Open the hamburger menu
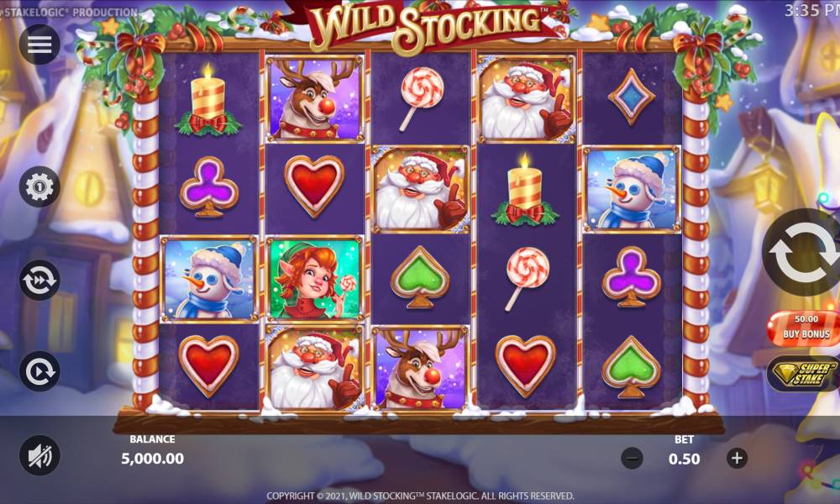This screenshot has height=504, width=840. coord(39,45)
